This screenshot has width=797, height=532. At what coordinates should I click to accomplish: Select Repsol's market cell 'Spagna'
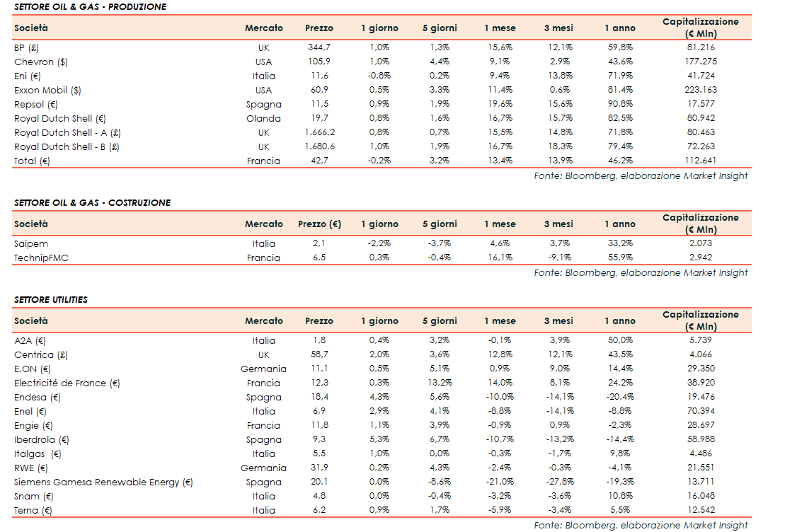click(264, 105)
